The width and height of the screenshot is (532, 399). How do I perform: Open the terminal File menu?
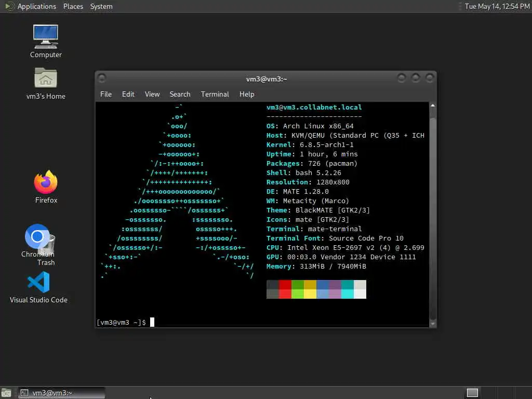point(106,95)
